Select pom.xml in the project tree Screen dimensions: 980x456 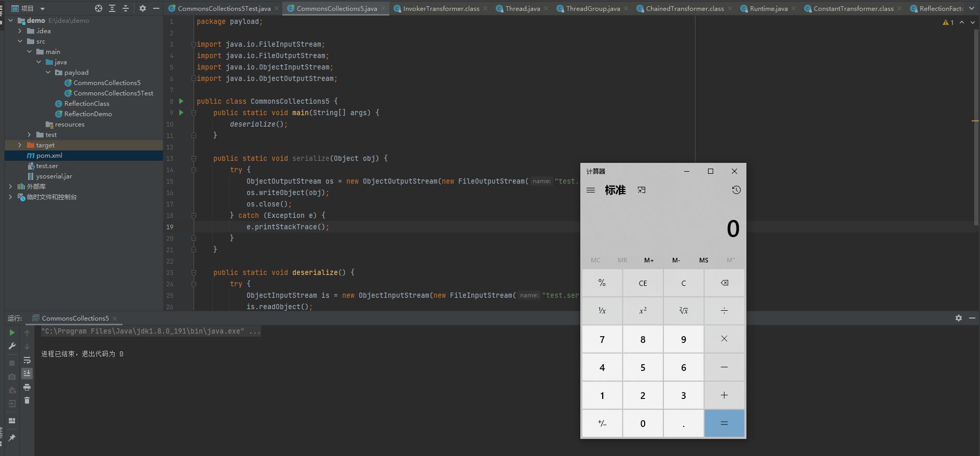pos(49,156)
